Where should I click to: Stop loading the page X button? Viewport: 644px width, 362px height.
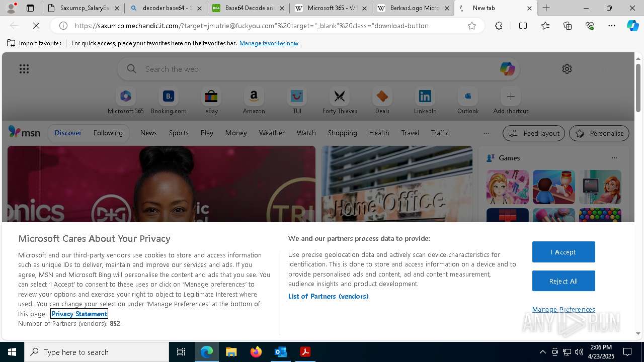[36, 26]
